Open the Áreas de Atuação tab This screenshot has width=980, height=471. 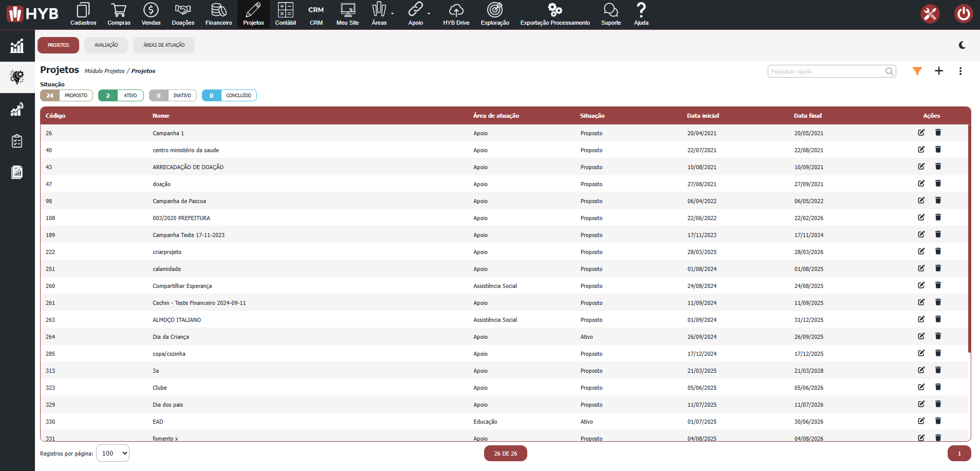pyautogui.click(x=164, y=45)
